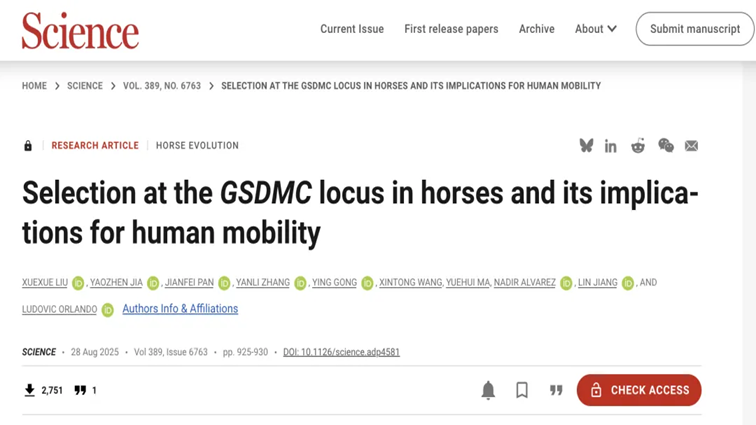Click the alert bell icon
The width and height of the screenshot is (756, 425).
click(488, 390)
